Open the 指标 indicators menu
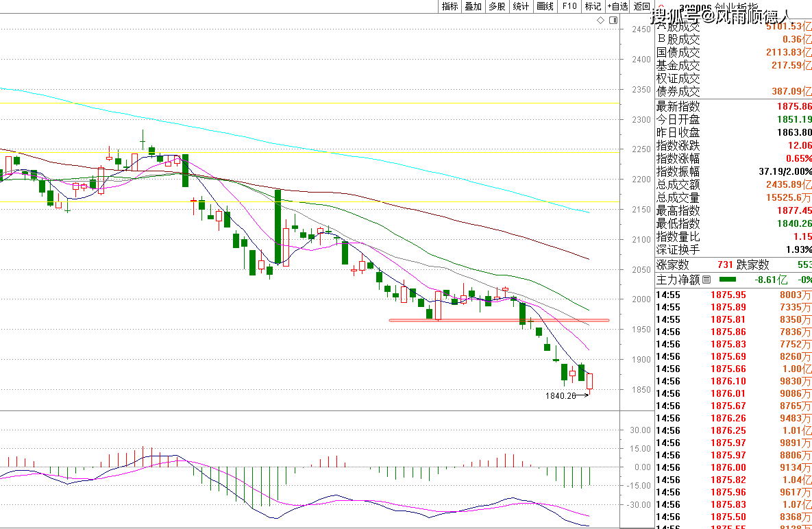Screen dimensions: 812x529 (450, 6)
